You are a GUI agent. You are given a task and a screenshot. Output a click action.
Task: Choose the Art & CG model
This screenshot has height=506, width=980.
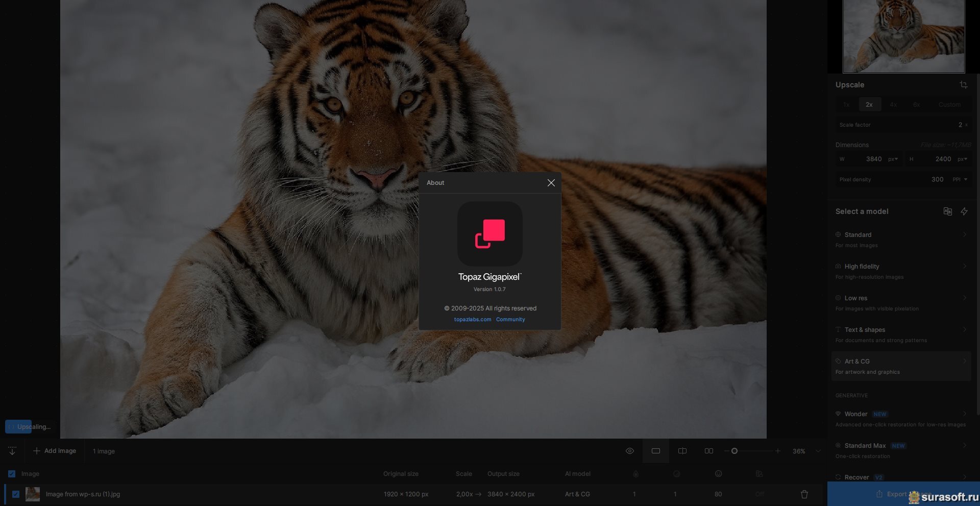click(x=901, y=366)
